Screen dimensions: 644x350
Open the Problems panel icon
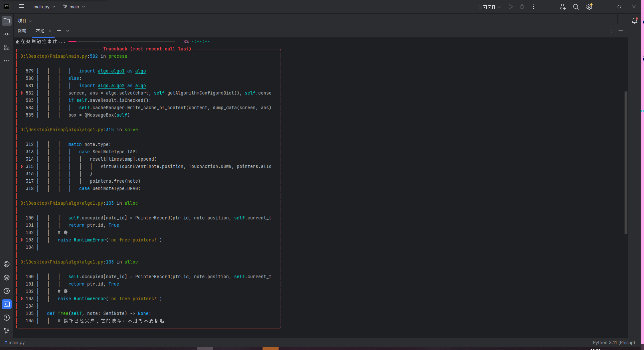pos(7,318)
